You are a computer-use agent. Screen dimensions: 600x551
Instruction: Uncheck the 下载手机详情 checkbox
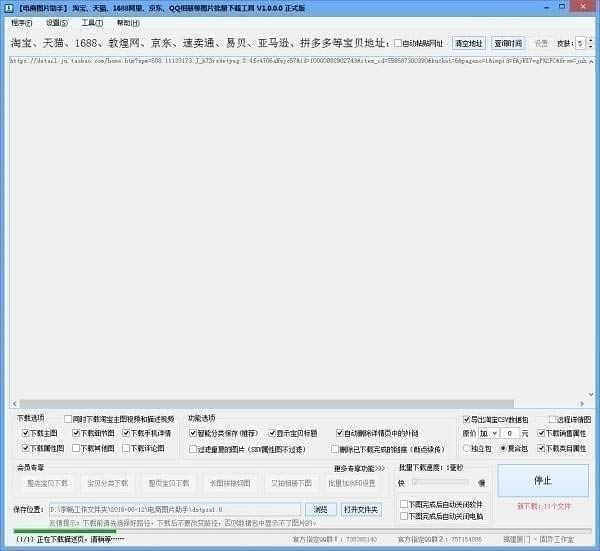click(126, 433)
